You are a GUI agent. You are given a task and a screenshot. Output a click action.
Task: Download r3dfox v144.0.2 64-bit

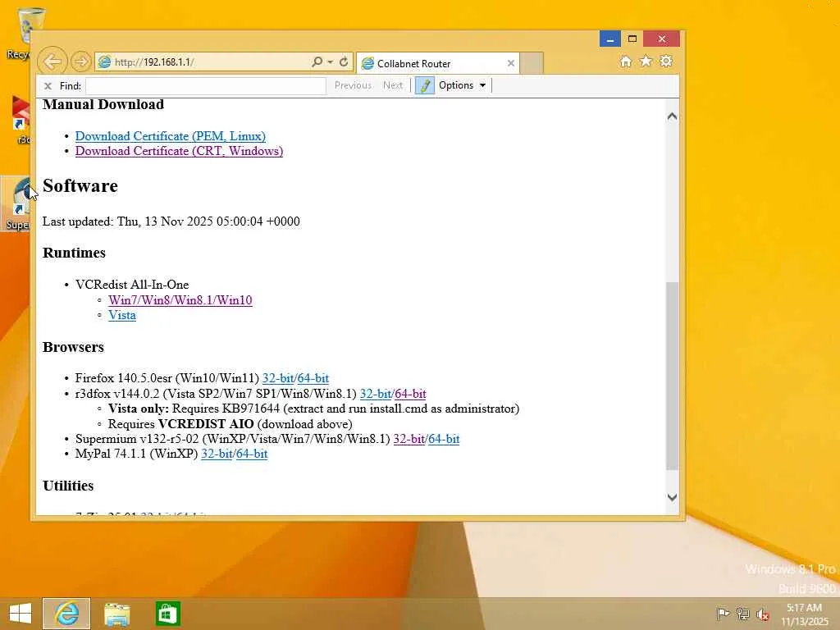(410, 394)
